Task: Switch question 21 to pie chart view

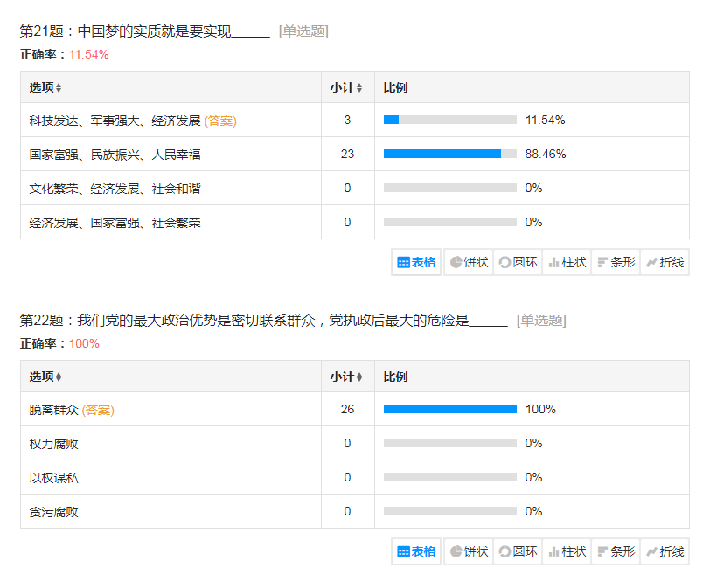Action: click(469, 262)
